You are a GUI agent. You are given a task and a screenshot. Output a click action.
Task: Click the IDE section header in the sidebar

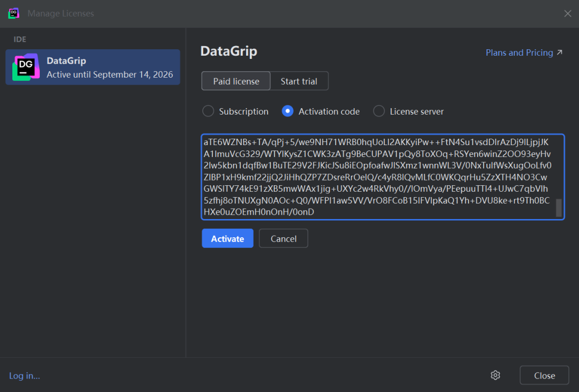click(20, 39)
